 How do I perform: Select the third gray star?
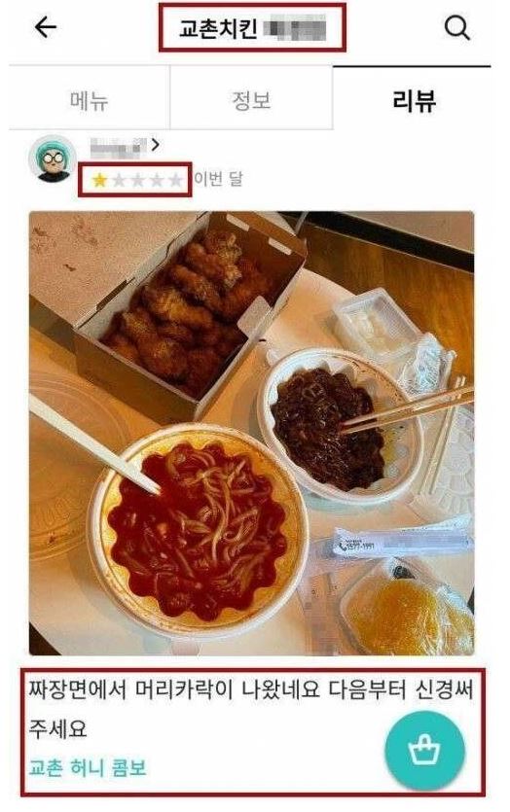[138, 180]
